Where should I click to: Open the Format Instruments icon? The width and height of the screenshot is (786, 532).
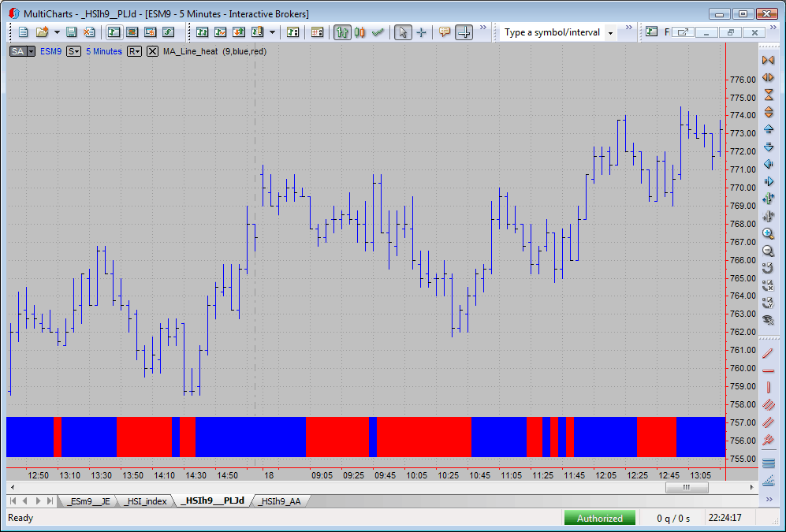(x=292, y=32)
